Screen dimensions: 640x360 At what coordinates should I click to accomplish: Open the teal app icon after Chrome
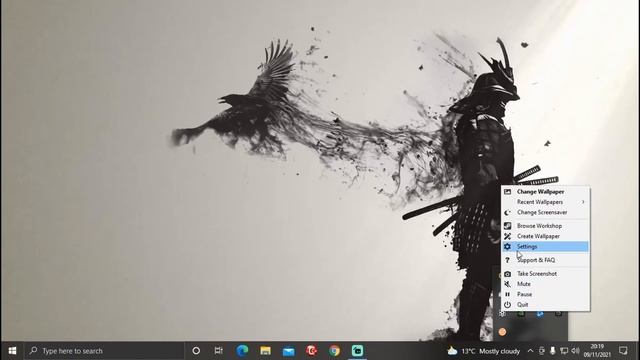(x=358, y=351)
